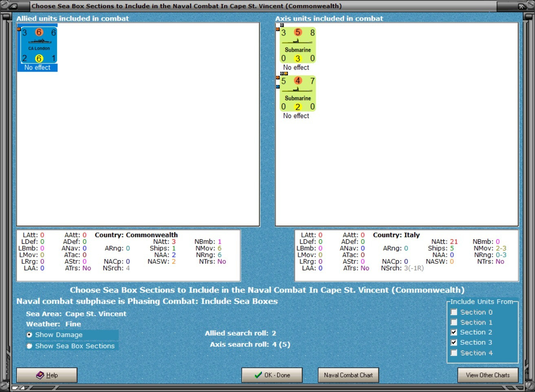535x392 pixels.
Task: Click the system menu icon in the title bar
Action: 13,6
